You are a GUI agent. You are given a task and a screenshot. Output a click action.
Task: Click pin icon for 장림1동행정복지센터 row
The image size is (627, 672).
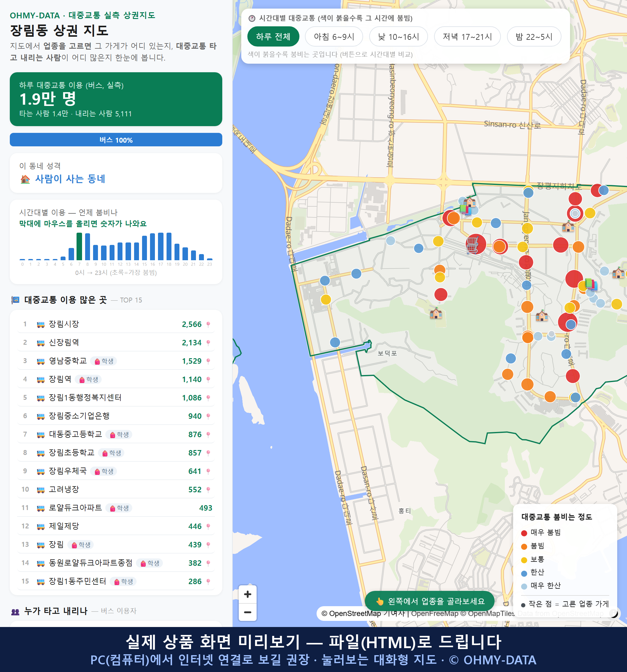[x=208, y=398]
